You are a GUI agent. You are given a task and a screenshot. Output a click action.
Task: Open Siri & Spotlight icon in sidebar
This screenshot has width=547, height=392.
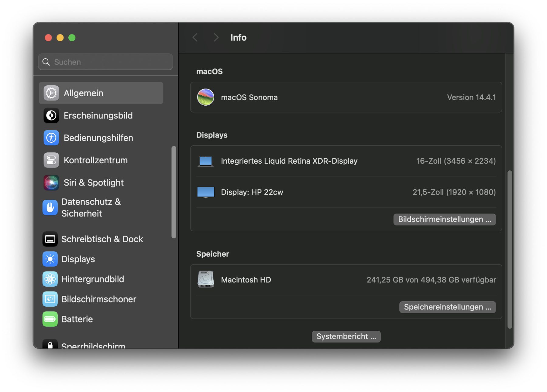51,182
